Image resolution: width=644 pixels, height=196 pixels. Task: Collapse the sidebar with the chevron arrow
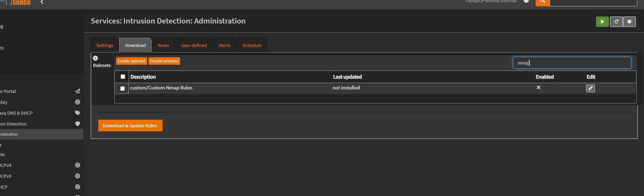click(42, 2)
